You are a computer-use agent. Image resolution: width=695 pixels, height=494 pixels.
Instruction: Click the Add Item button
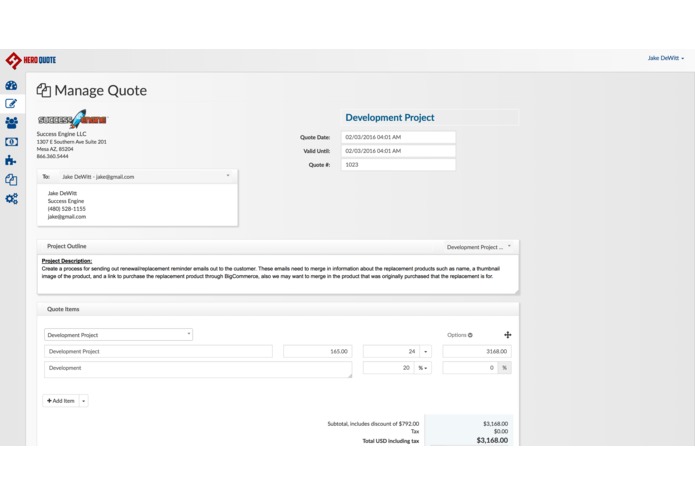pos(61,401)
